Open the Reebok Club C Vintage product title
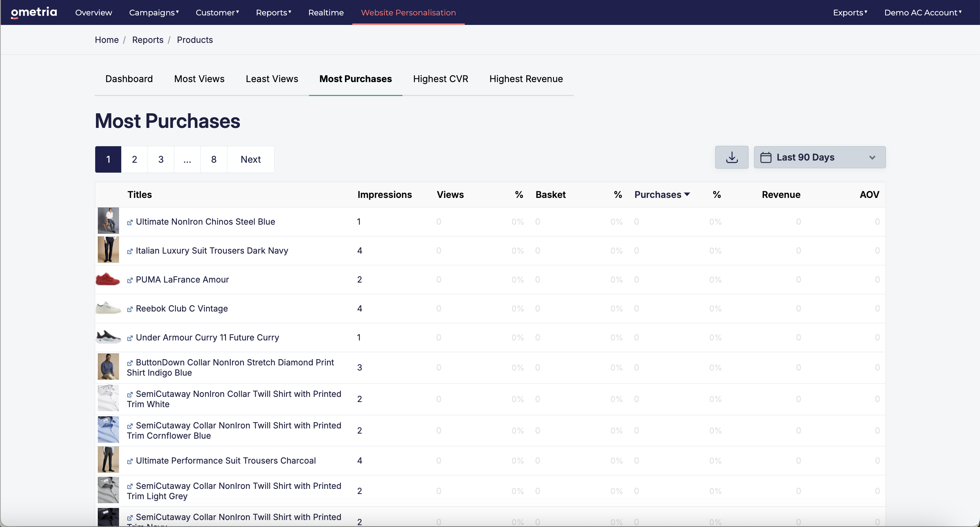 [x=182, y=309]
